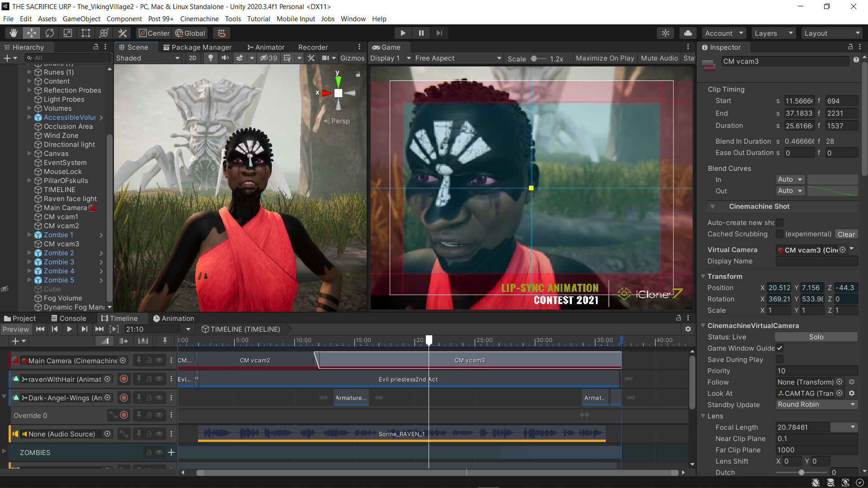Screen dimensions: 868x488
Task: Open Free Aspect dropdown
Action: pos(458,58)
